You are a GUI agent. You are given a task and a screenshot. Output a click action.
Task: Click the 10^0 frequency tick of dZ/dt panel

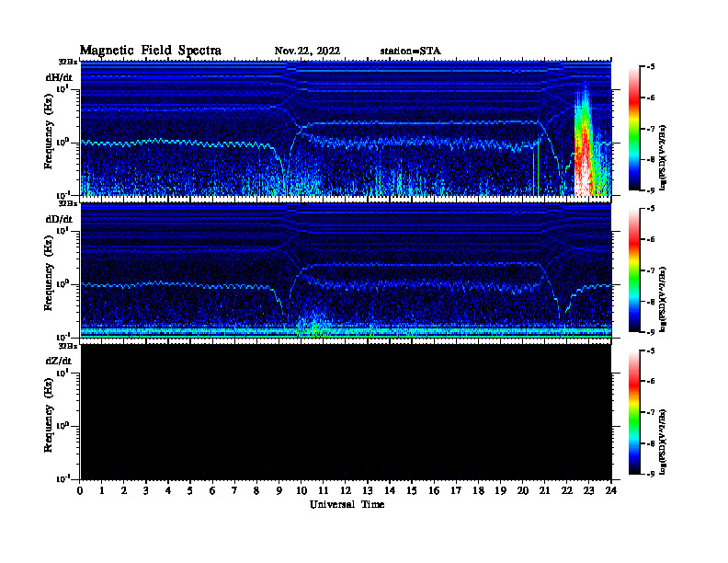pyautogui.click(x=64, y=426)
